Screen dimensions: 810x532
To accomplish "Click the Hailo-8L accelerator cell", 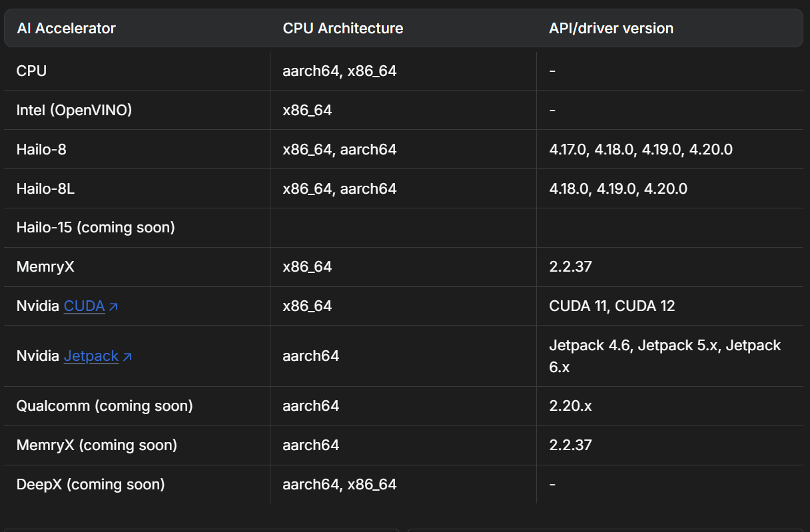I will point(45,189).
